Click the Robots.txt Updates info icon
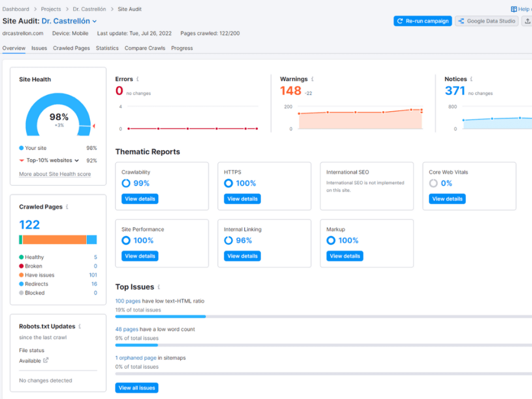The image size is (532, 399). point(79,327)
